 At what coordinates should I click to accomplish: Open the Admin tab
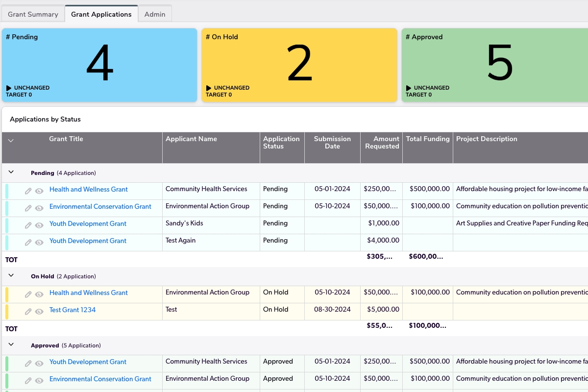(155, 14)
